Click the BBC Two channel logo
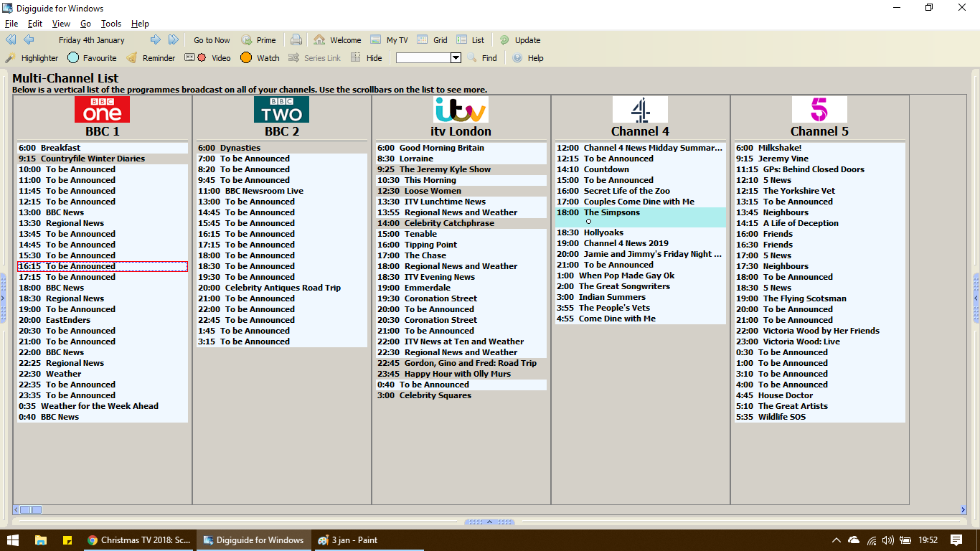980x551 pixels. 282,110
